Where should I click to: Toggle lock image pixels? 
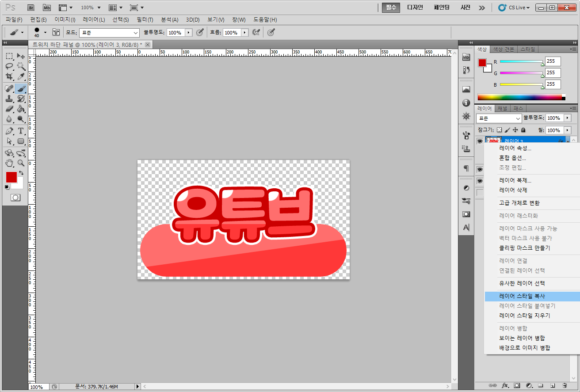coord(507,130)
